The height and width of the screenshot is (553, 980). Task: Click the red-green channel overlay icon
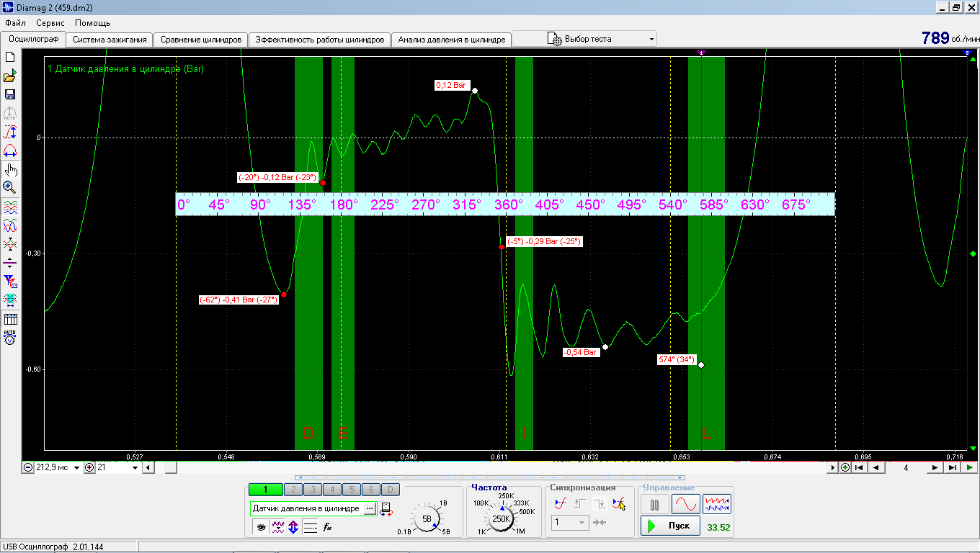(10, 207)
